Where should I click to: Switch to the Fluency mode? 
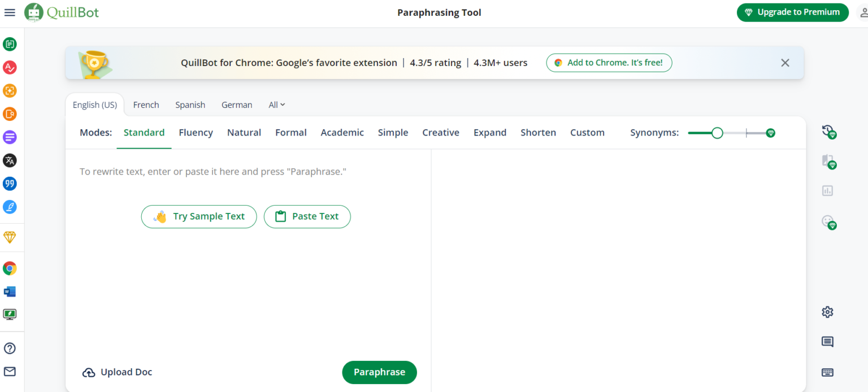[x=196, y=133]
